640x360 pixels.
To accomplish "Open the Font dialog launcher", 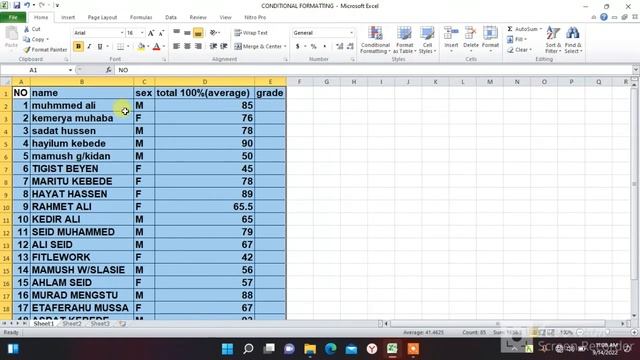I will pos(164,60).
